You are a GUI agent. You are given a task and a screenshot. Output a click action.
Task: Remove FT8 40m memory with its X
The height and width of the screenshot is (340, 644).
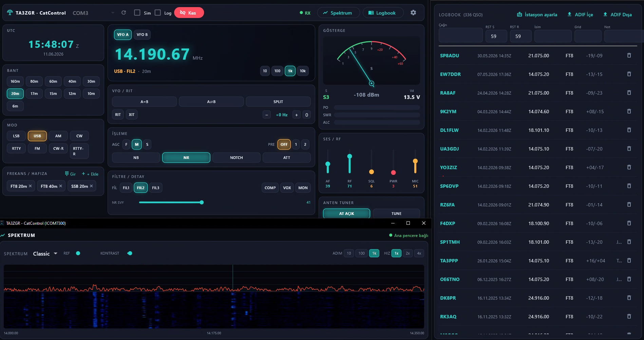pos(60,186)
